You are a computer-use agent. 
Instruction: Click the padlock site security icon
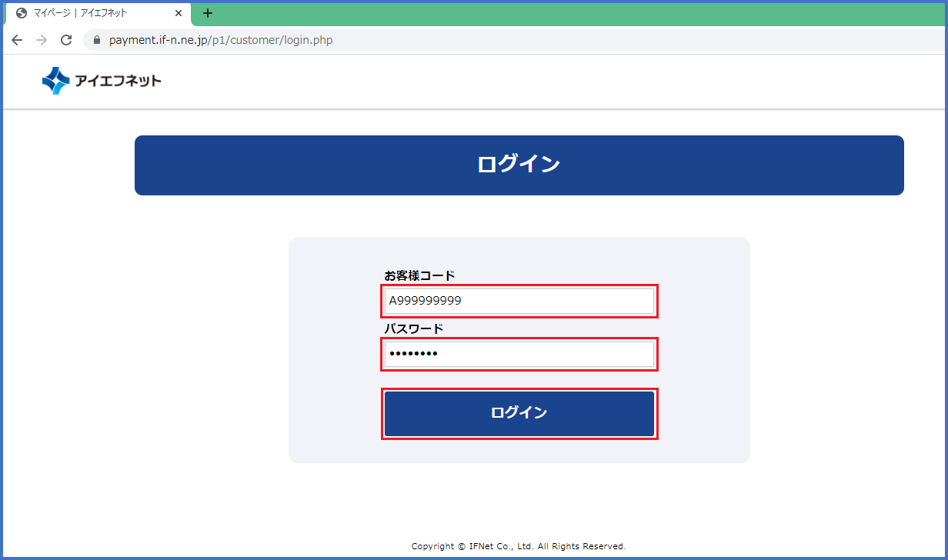(x=97, y=40)
